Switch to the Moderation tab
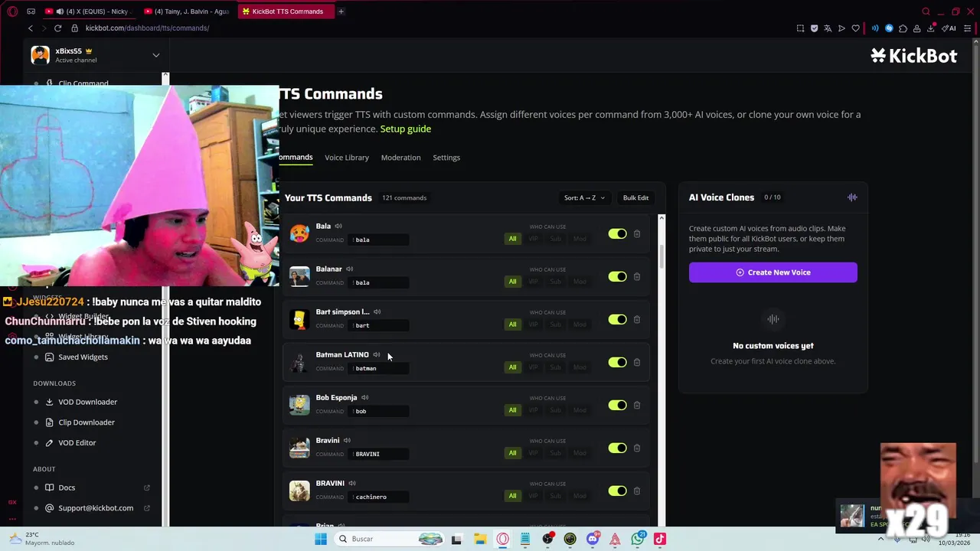The image size is (980, 551). coord(400,158)
